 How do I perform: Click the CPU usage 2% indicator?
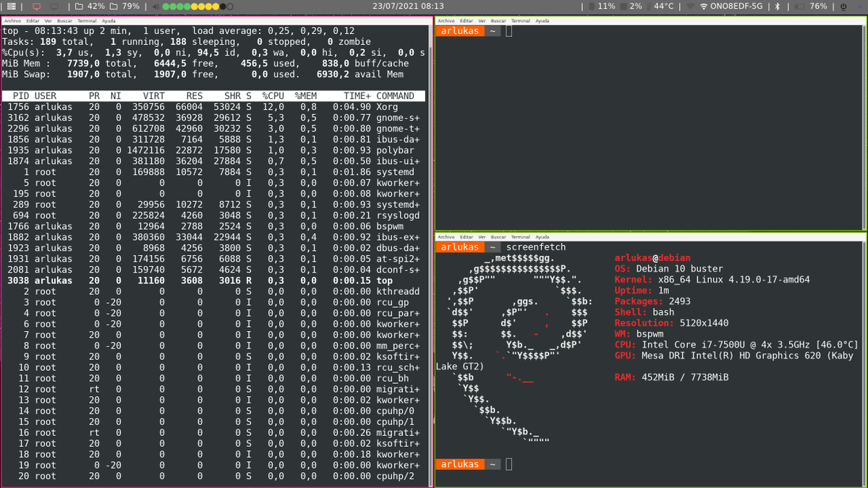pos(631,7)
